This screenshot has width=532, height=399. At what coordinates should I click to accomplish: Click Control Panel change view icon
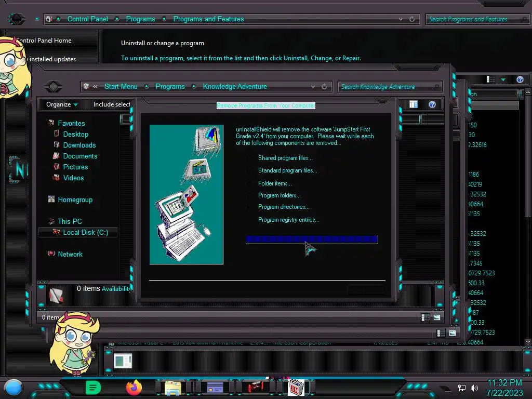tap(490, 79)
